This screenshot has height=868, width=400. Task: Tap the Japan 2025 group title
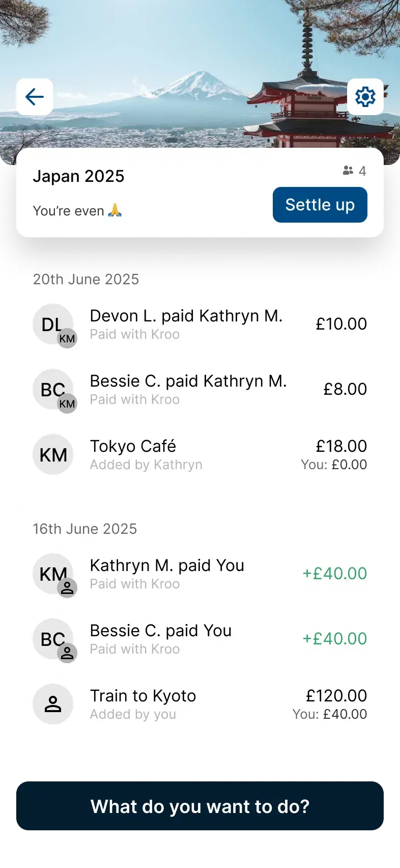click(x=79, y=176)
